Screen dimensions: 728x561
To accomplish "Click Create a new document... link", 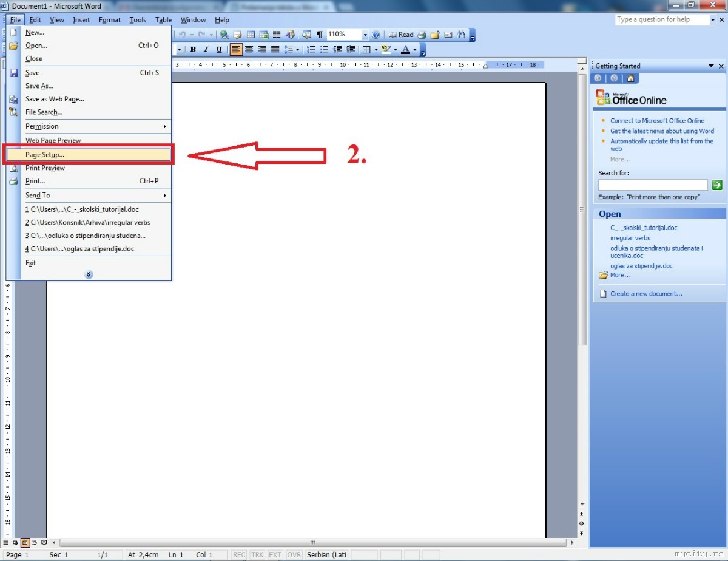I will coord(646,294).
